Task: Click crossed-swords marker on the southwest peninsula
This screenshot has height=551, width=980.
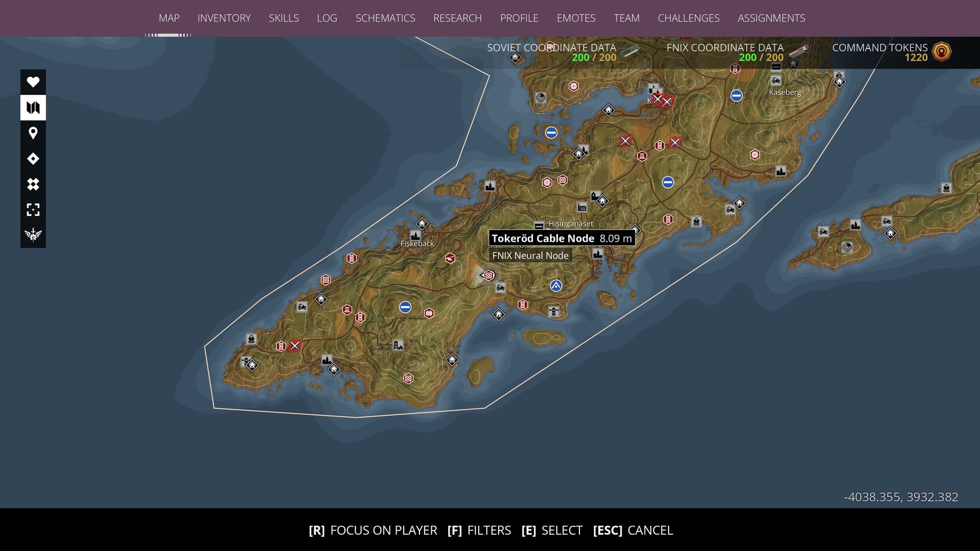Action: coord(295,346)
